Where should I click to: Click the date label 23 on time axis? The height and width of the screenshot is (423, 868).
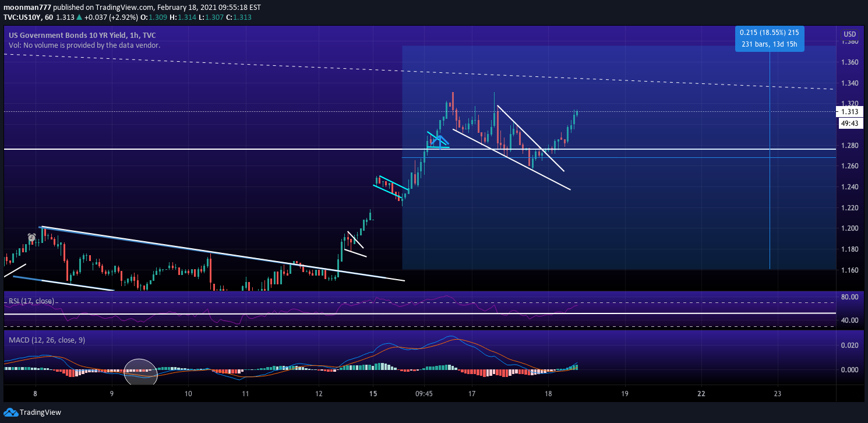[778, 394]
